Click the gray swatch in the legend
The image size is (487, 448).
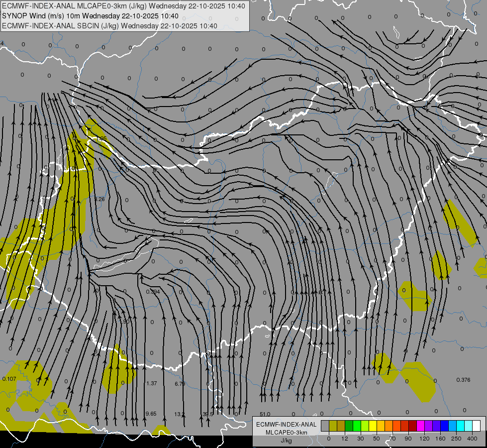(x=325, y=426)
